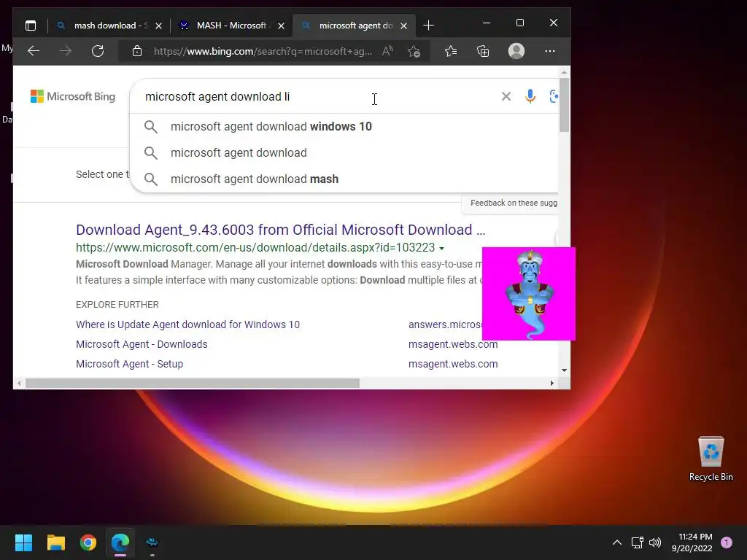Open the Windows Start menu
The width and height of the screenshot is (747, 560).
24,542
